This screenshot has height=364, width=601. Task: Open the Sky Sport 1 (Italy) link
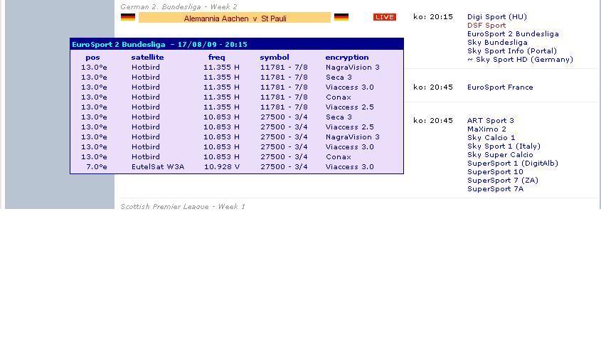click(x=504, y=146)
